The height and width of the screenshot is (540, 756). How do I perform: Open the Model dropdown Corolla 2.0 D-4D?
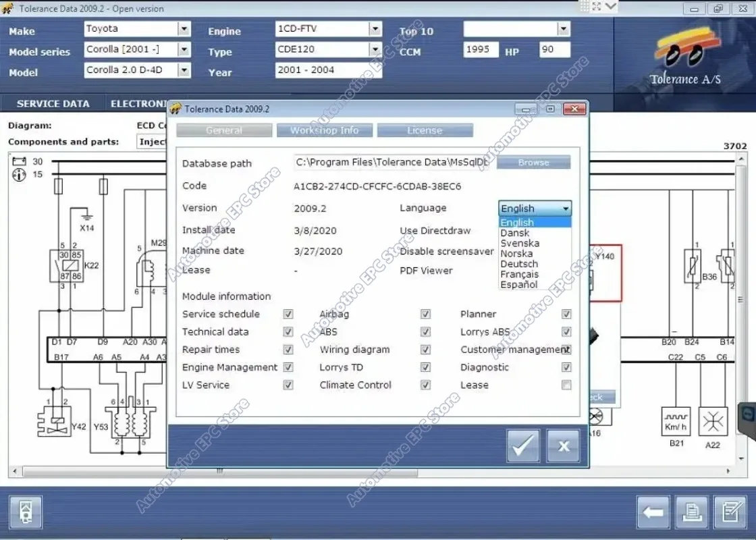(184, 70)
